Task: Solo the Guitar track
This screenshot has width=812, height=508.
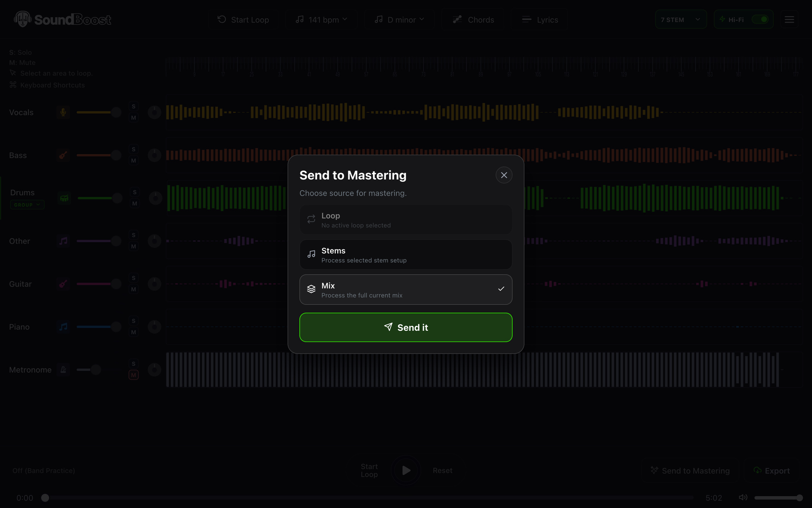Action: point(134,278)
